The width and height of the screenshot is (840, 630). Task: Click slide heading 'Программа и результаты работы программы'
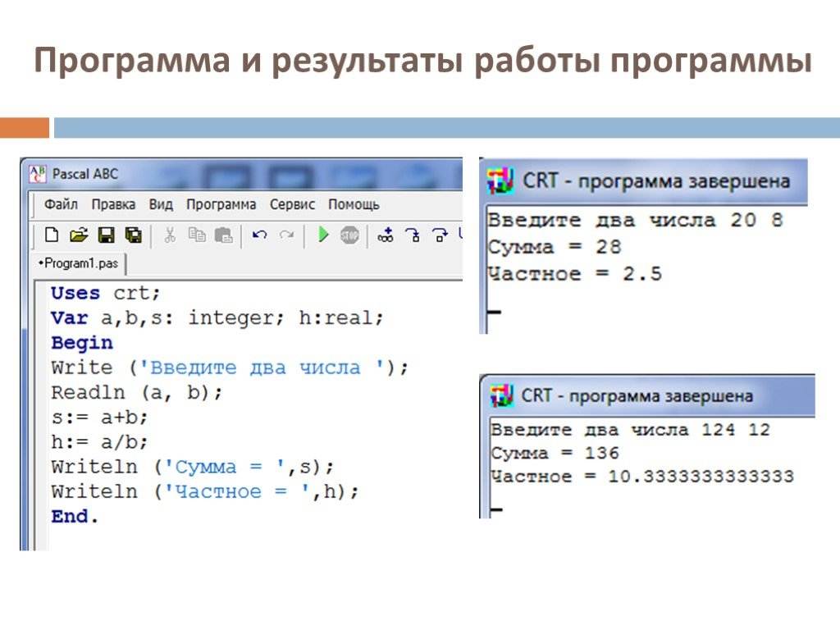tap(422, 60)
